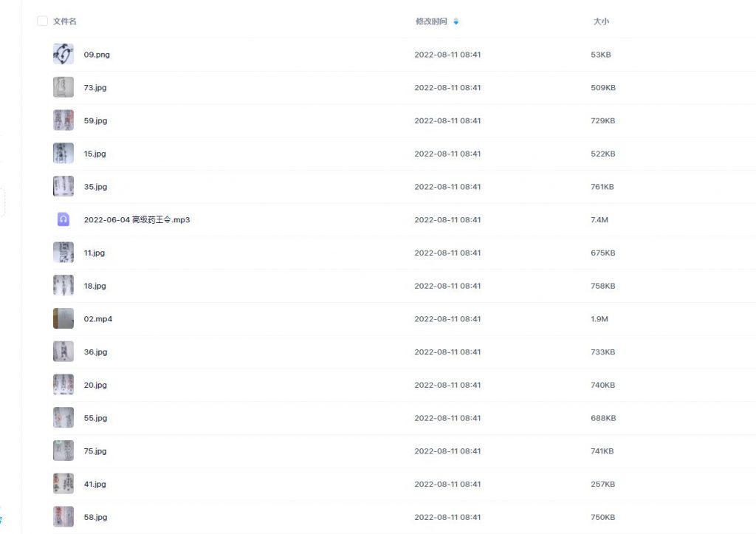
Task: Click the 73.jpg thumbnail preview
Action: (63, 87)
